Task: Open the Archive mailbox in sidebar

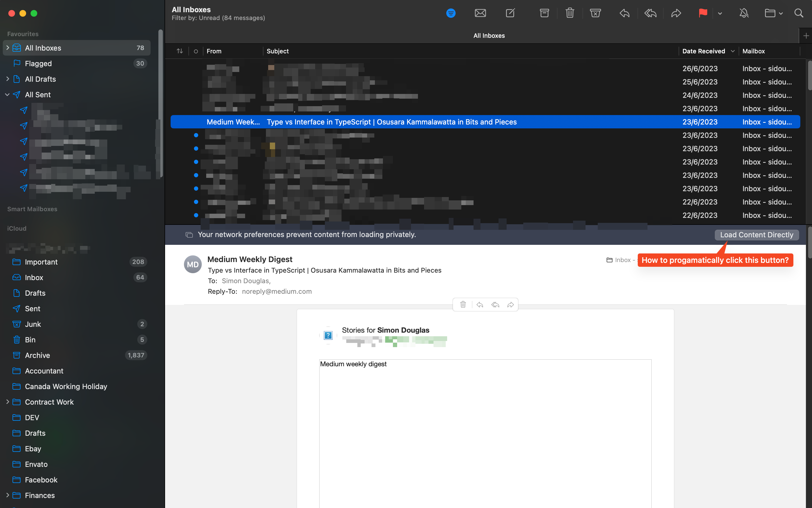Action: coord(37,355)
